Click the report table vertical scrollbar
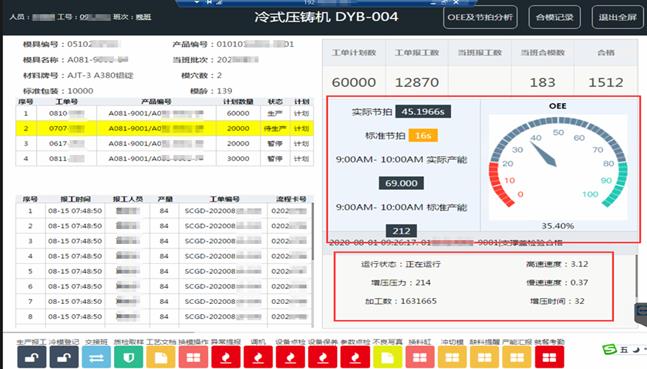The image size is (647, 369). tap(313, 231)
